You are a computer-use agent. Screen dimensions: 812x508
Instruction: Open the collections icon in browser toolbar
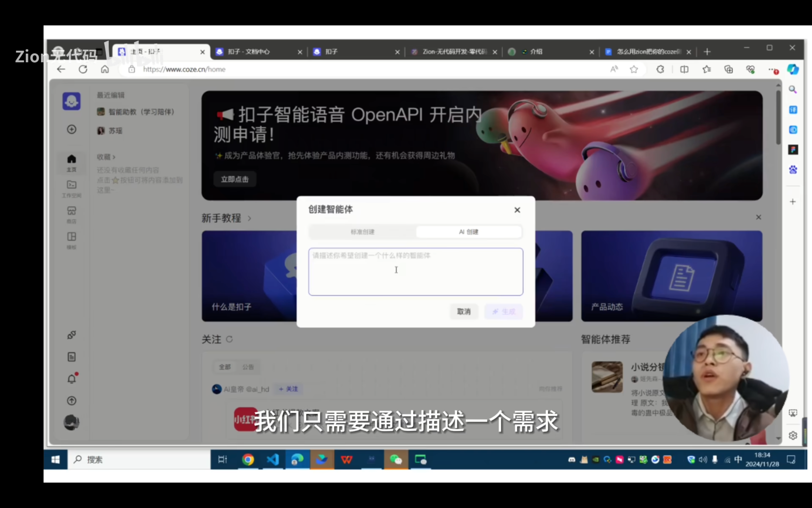point(729,69)
